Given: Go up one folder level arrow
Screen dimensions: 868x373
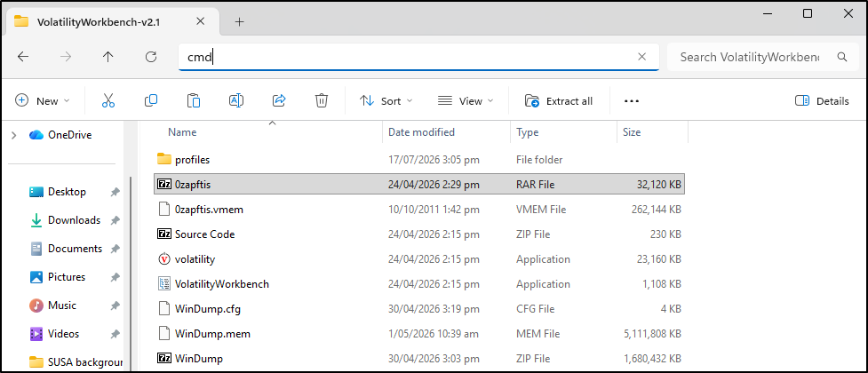Looking at the screenshot, I should (x=108, y=57).
